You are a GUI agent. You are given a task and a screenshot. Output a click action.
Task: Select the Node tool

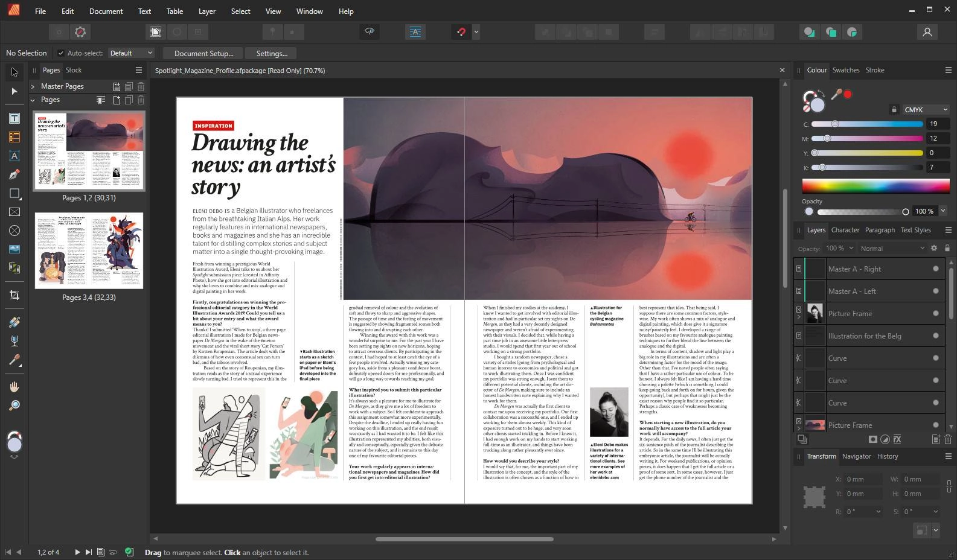click(14, 91)
